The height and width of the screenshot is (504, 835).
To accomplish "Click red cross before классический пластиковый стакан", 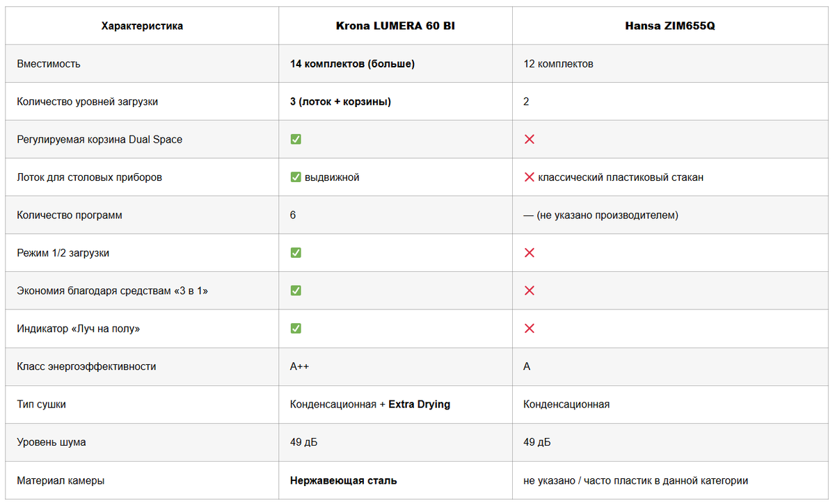I will coord(529,177).
